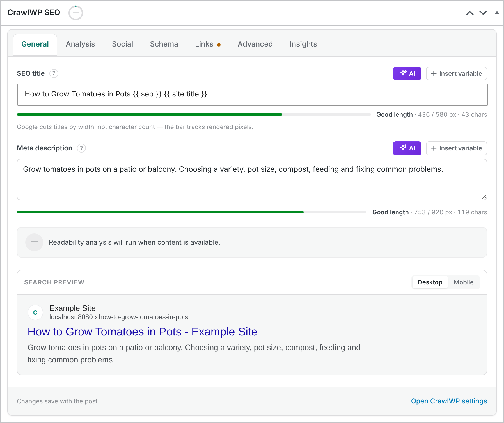
Task: Generate meta description with the AI button
Action: pyautogui.click(x=407, y=148)
